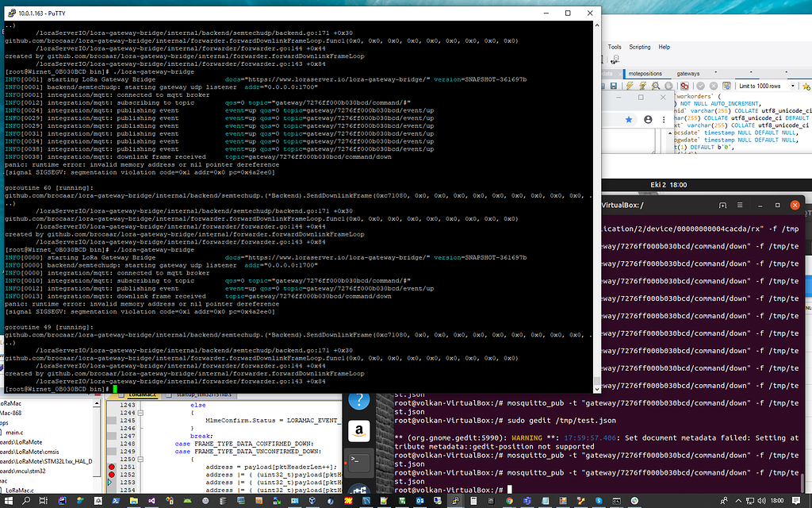This screenshot has height=508, width=812.
Task: Click the volume icon in the system tray
Action: pos(761,501)
